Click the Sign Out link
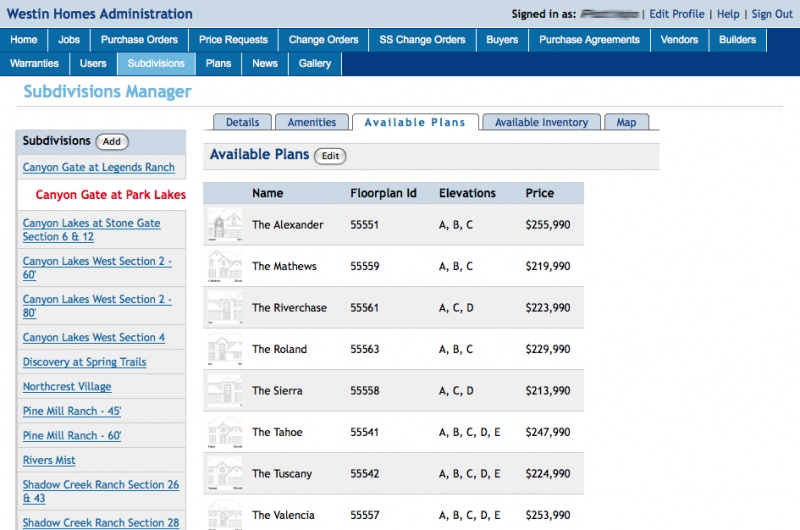The height and width of the screenshot is (530, 800). click(772, 14)
